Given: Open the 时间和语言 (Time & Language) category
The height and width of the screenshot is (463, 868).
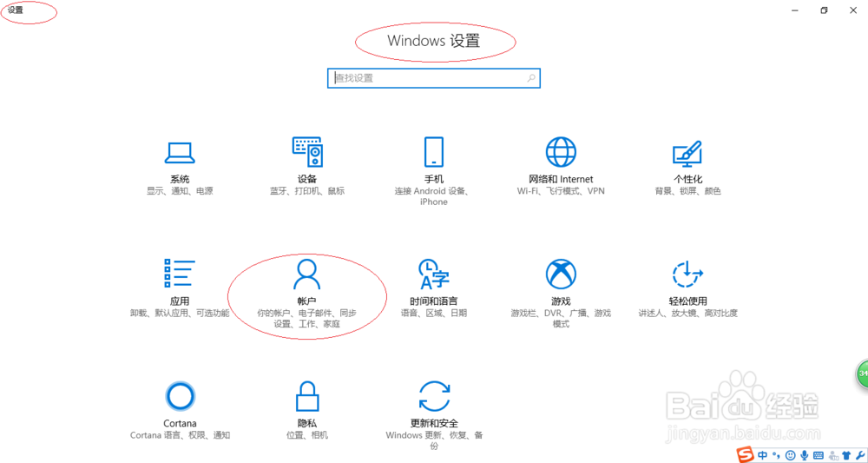Looking at the screenshot, I should click(x=434, y=288).
